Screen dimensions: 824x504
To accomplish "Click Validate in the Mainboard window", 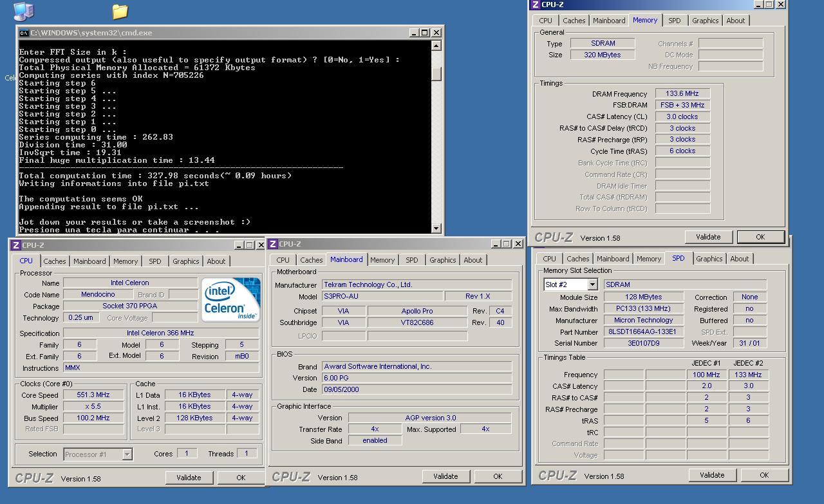I will [445, 476].
